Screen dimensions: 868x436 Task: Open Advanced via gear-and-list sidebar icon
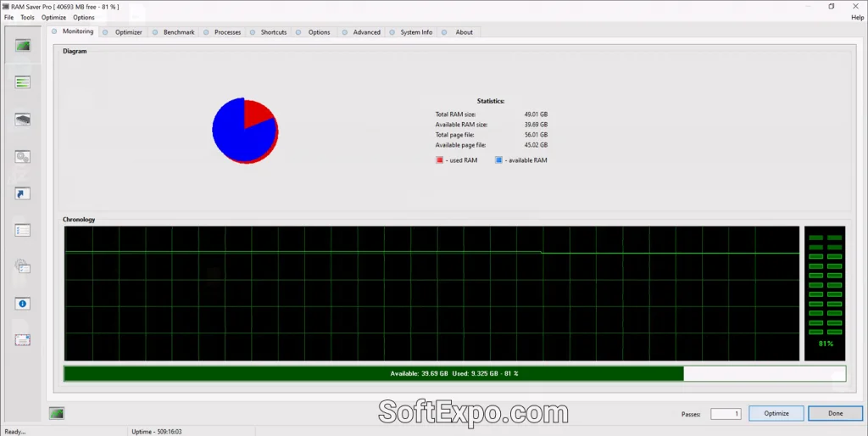23,267
